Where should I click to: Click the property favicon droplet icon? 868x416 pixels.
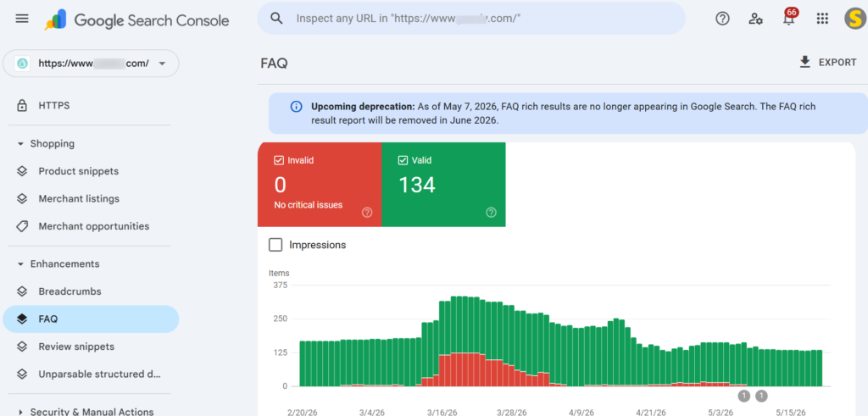point(22,64)
